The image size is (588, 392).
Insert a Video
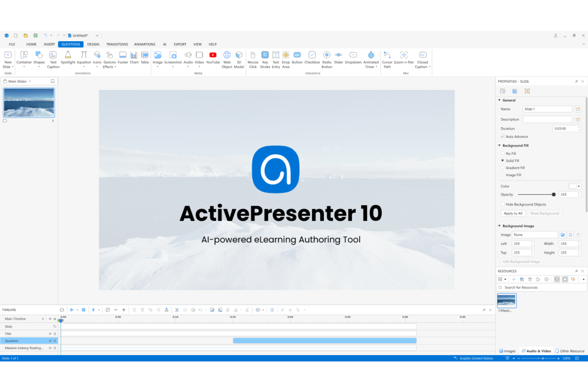tap(199, 58)
